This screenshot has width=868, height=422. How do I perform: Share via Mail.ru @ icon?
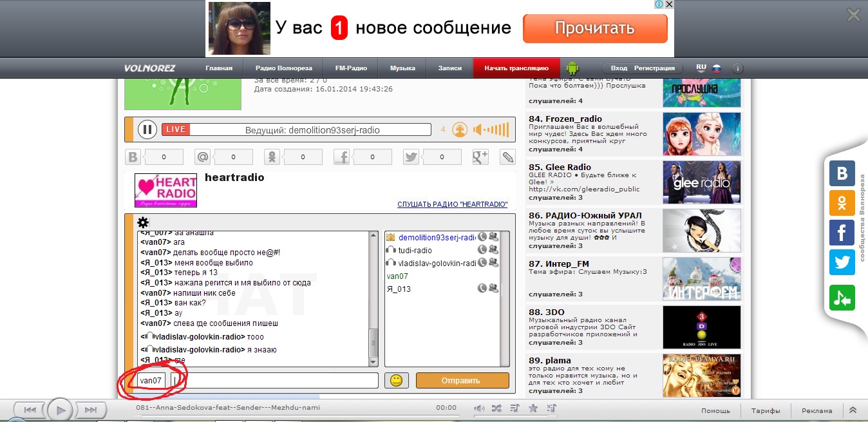[x=203, y=157]
